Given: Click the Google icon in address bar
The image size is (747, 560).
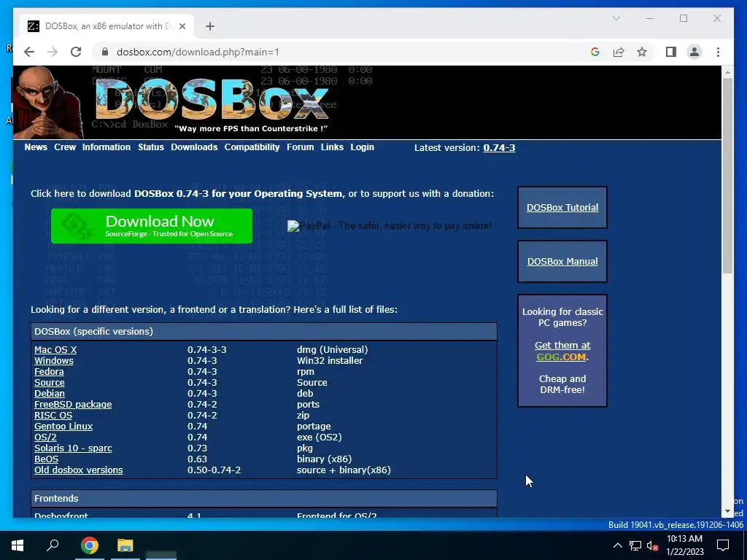Looking at the screenshot, I should 595,52.
